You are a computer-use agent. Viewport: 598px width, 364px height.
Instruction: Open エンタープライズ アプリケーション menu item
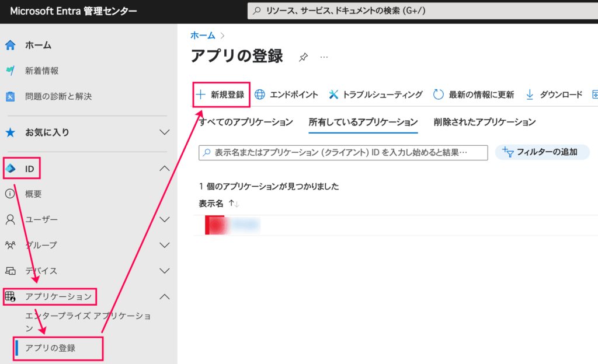pyautogui.click(x=89, y=322)
